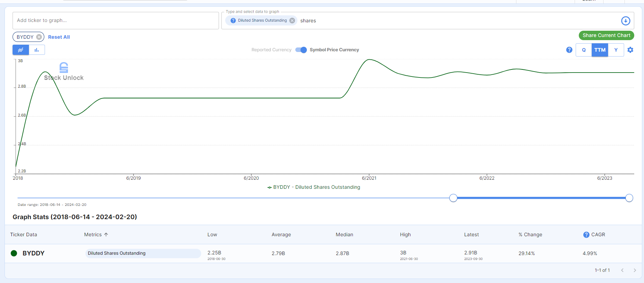Click Symbol Price Currency label
Screen dimensions: 644x283
[x=334, y=50]
